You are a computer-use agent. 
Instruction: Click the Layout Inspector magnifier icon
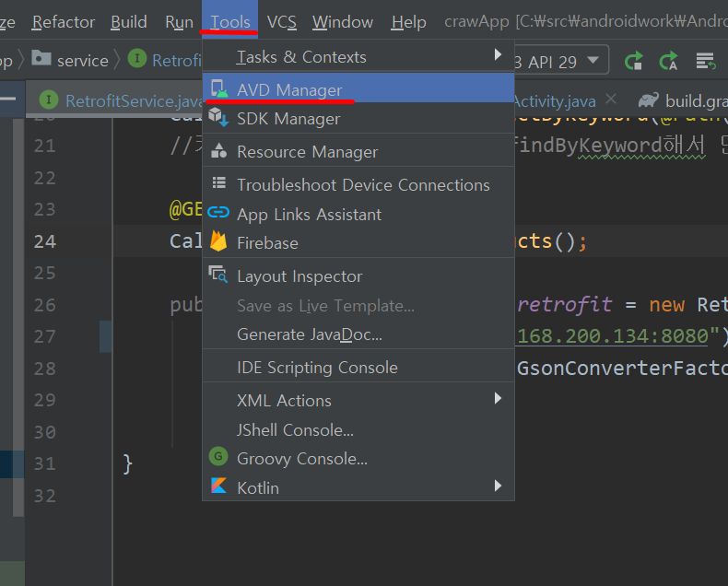click(217, 275)
